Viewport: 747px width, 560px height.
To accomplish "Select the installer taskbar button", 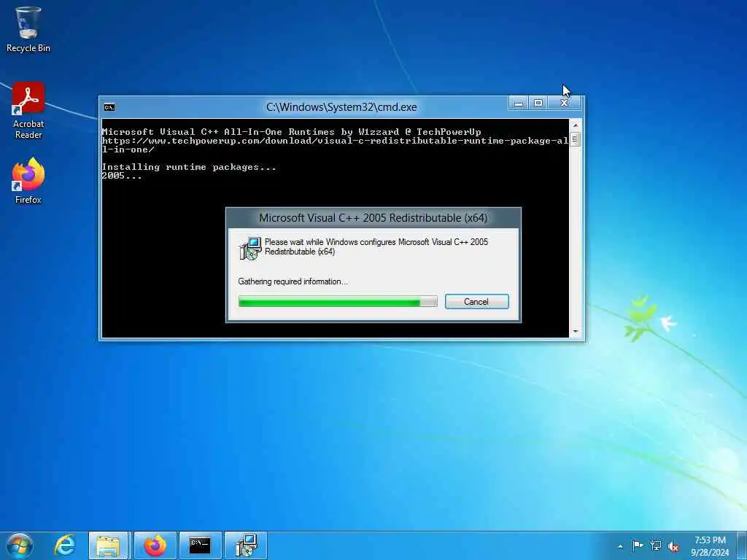I will point(245,545).
